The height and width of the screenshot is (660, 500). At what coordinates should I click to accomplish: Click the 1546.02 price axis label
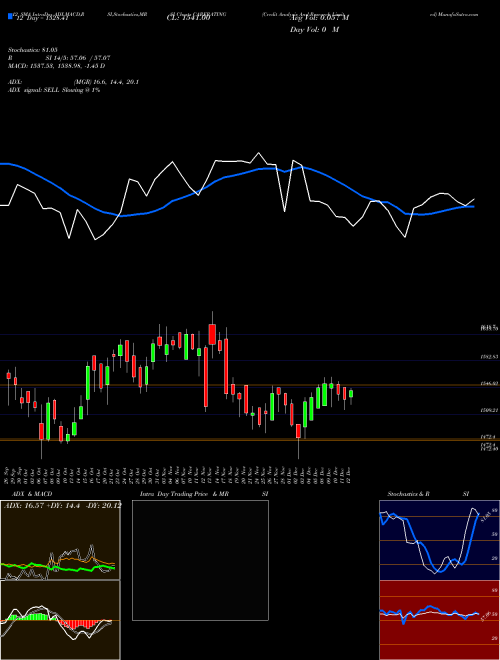pyautogui.click(x=489, y=383)
